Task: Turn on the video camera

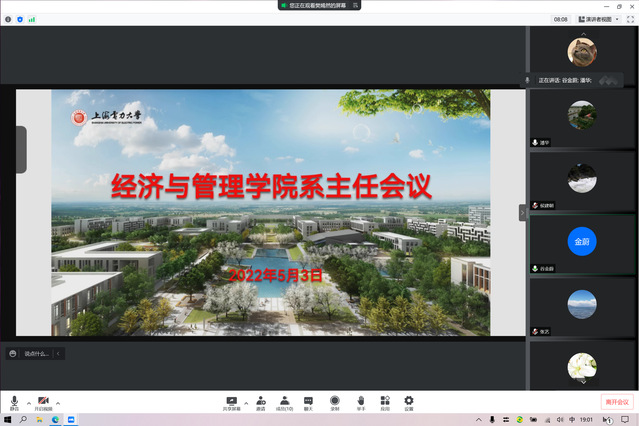Action: [43, 401]
